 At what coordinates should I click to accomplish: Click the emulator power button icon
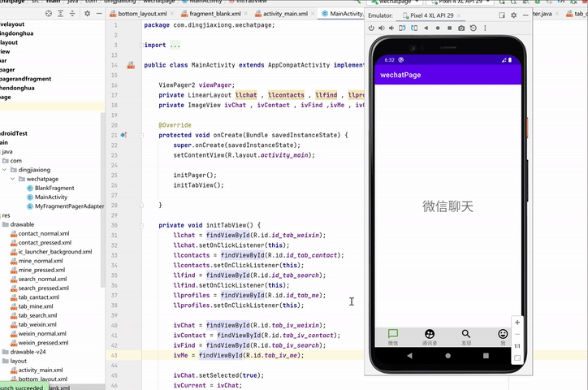point(371,28)
